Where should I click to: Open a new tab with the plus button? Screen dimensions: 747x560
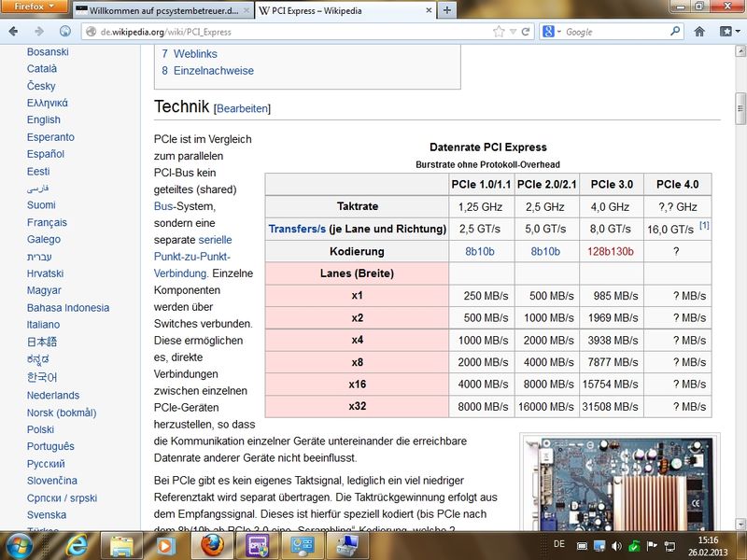click(447, 10)
